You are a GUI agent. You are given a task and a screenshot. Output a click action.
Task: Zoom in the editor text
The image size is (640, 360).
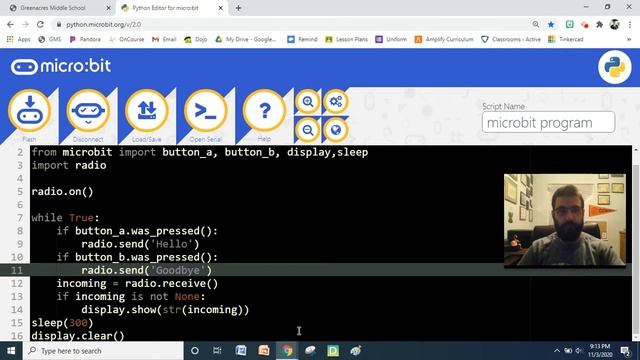(x=308, y=102)
